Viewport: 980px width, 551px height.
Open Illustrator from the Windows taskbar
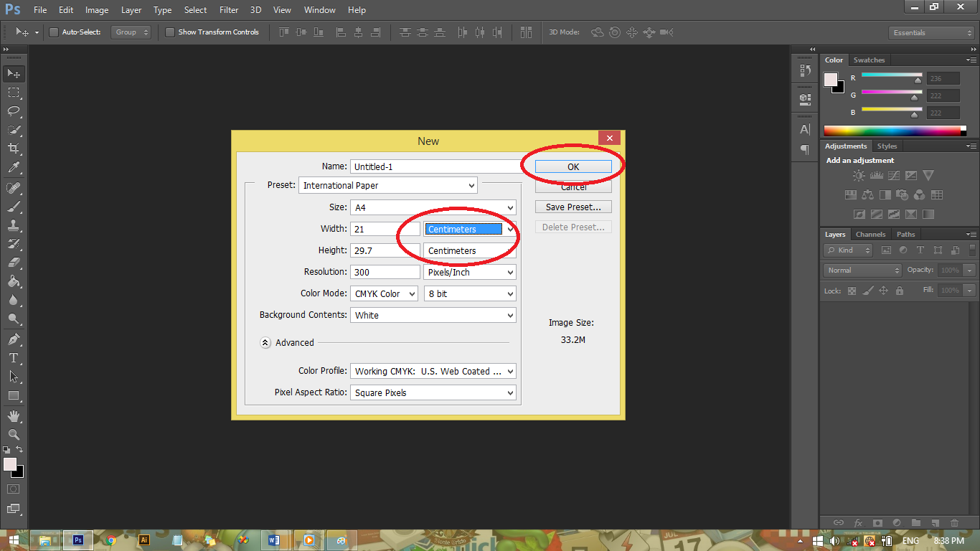tap(144, 540)
